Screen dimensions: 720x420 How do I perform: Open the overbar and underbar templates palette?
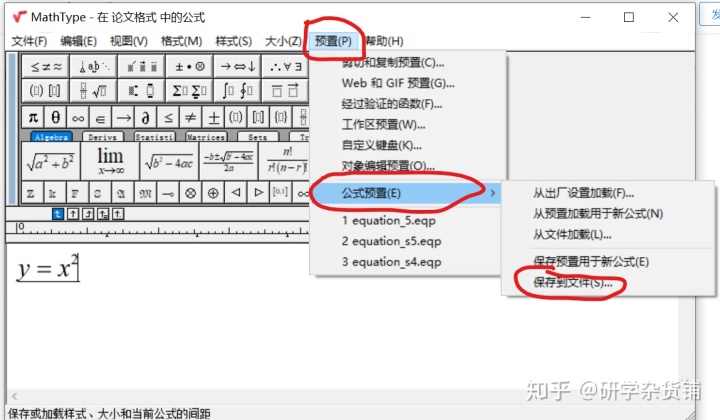point(285,90)
